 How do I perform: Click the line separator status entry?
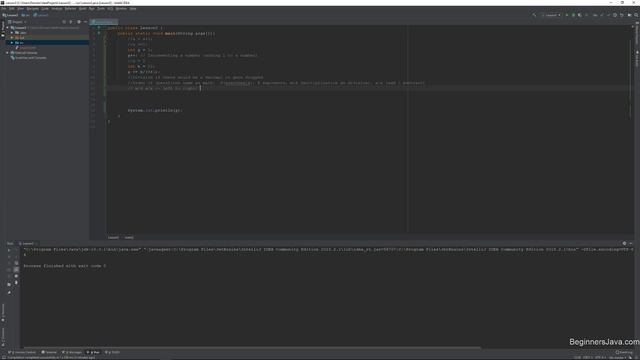click(589, 358)
